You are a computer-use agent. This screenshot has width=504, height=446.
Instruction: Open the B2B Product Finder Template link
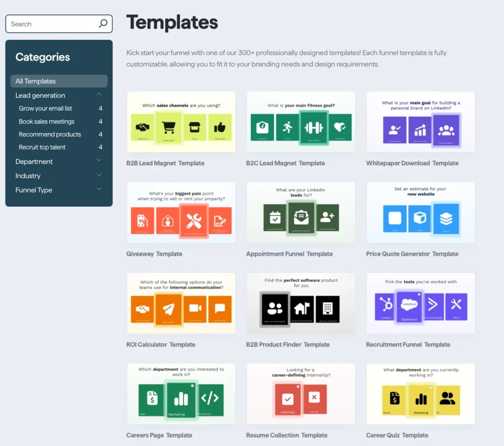click(x=287, y=345)
